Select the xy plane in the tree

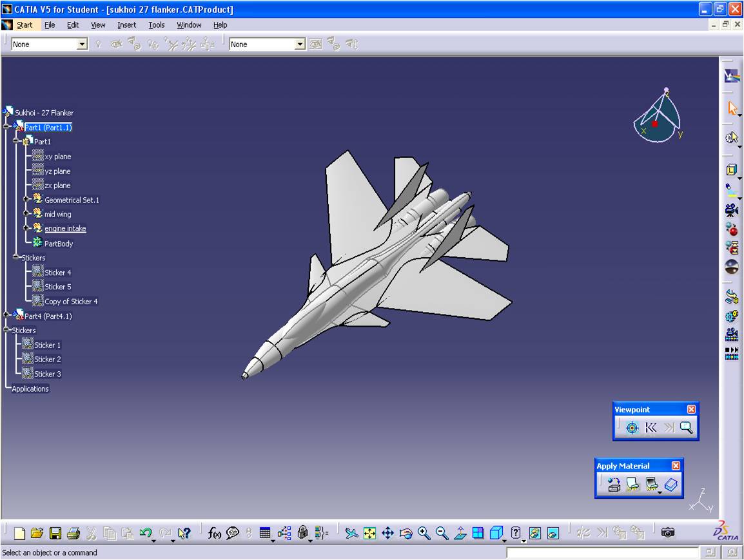click(x=57, y=157)
